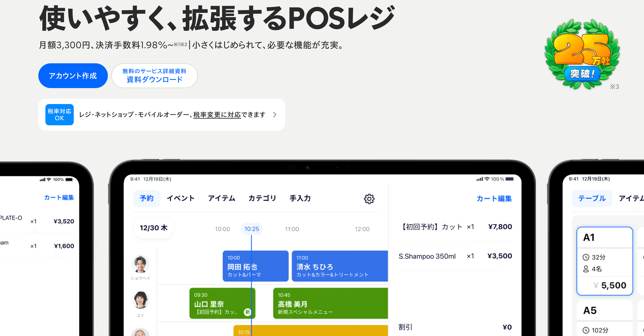Click the 25万社突破 laurel badge
This screenshot has height=336, width=644.
click(x=582, y=54)
